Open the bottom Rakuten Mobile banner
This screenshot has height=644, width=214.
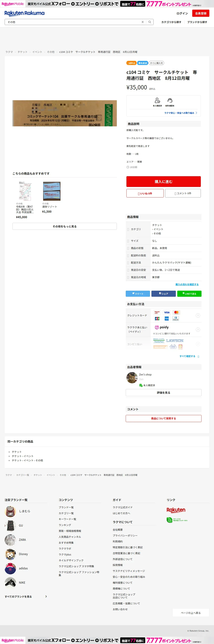[x=107, y=640]
